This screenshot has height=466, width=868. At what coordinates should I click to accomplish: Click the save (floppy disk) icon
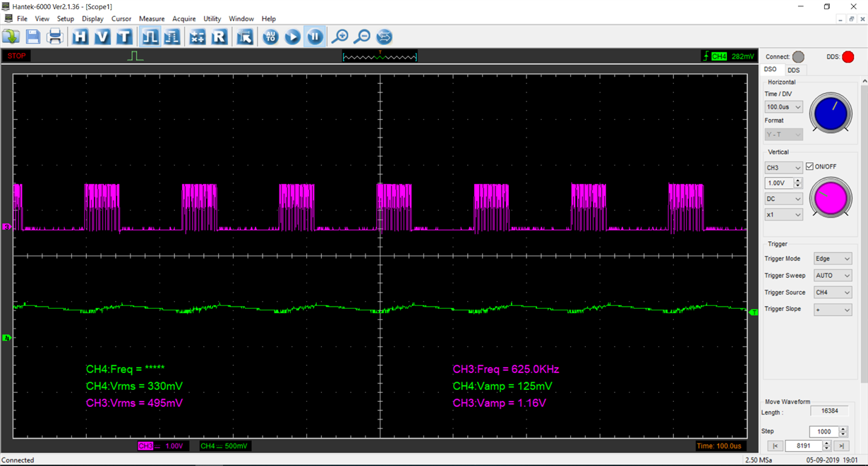tap(33, 37)
